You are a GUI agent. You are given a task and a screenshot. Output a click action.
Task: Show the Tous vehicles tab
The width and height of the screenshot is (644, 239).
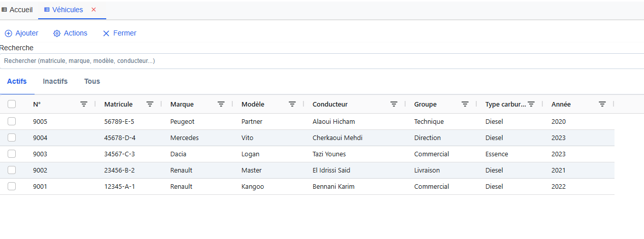92,81
